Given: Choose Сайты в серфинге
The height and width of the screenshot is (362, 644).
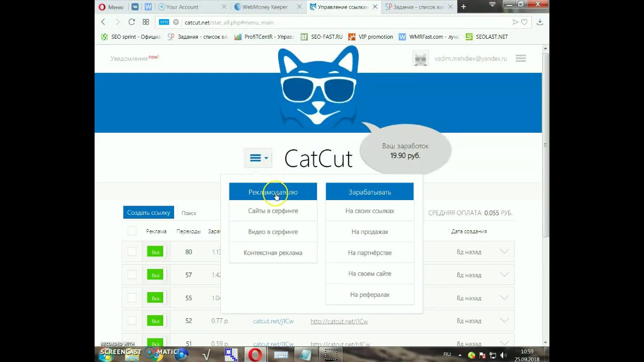Looking at the screenshot, I should pyautogui.click(x=273, y=211).
